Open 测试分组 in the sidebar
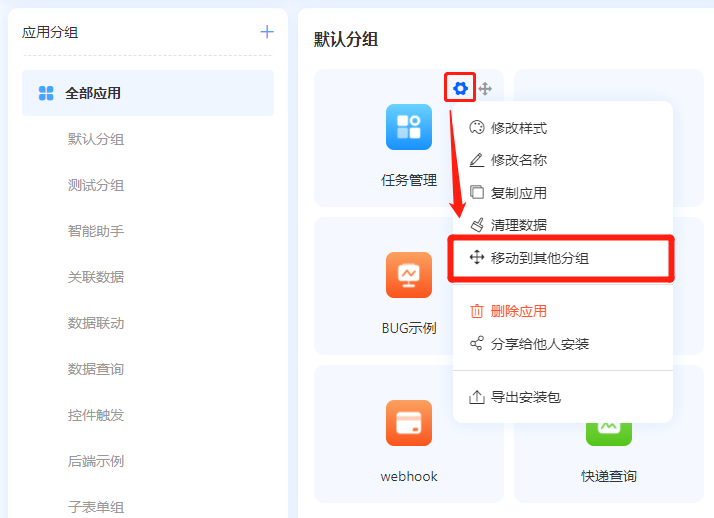The width and height of the screenshot is (714, 518). [96, 185]
